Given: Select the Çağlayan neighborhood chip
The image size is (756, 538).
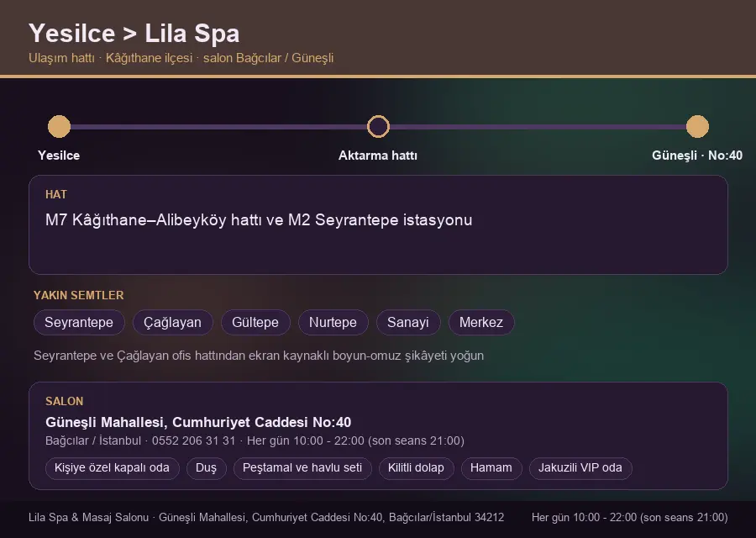Looking at the screenshot, I should pos(172,322).
